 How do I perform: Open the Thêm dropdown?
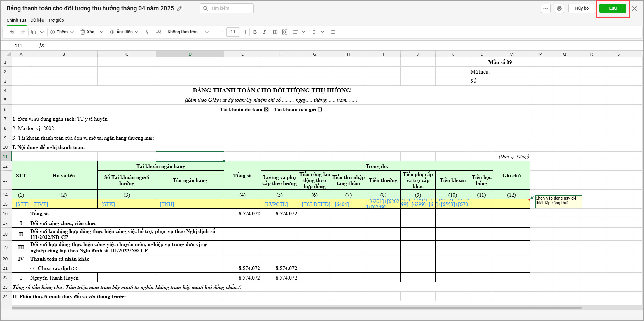[62, 32]
